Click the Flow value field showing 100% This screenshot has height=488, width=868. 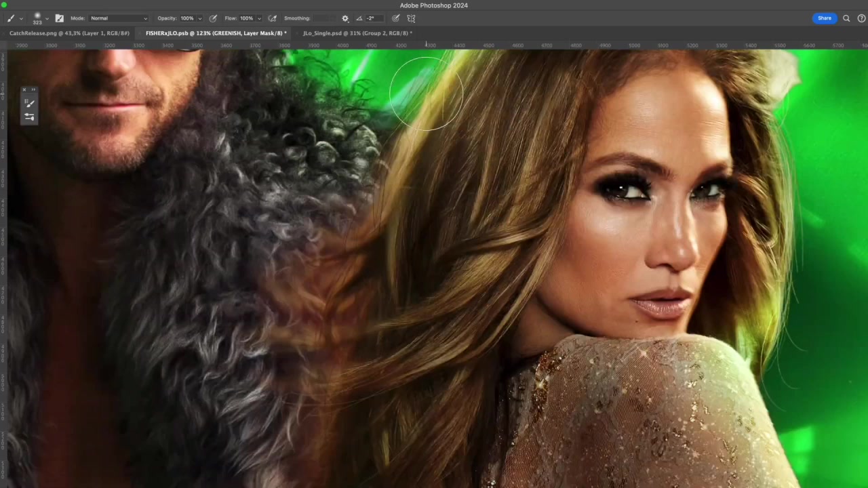click(246, 18)
